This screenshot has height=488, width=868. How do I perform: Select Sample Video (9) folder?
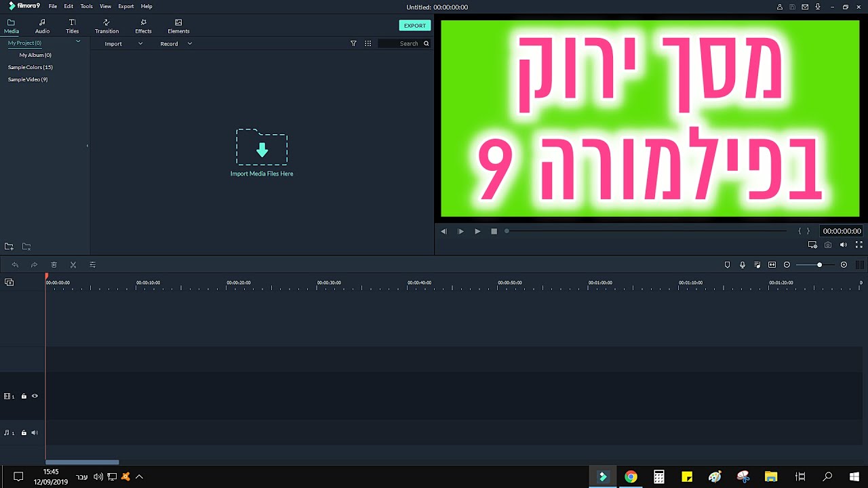coord(28,79)
